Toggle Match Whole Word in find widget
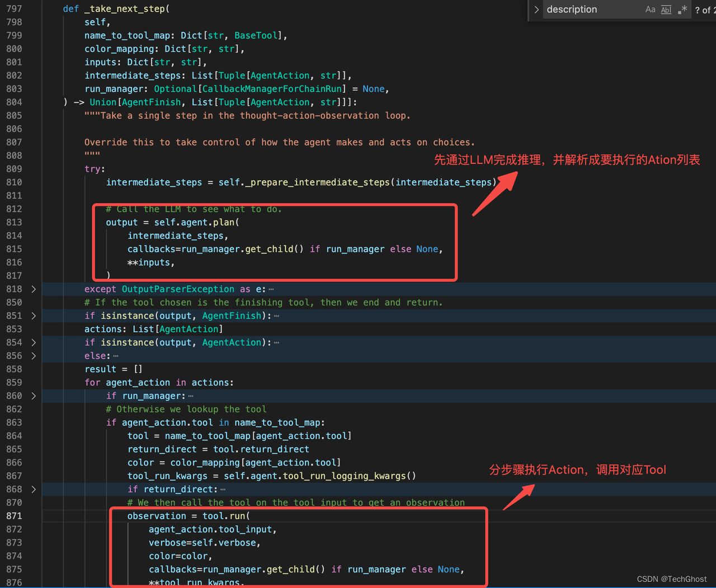716x588 pixels. [666, 10]
